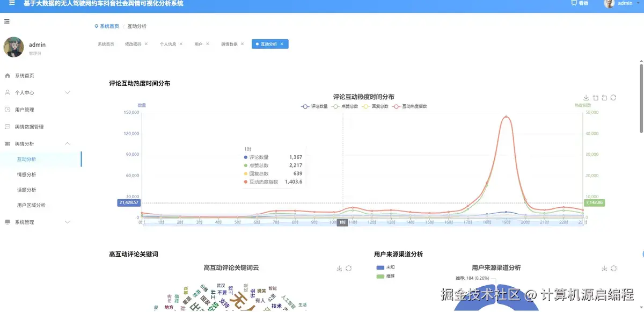Click the restore zoom icon on the heat chart
Screen dimensions: 644x312
(605, 98)
